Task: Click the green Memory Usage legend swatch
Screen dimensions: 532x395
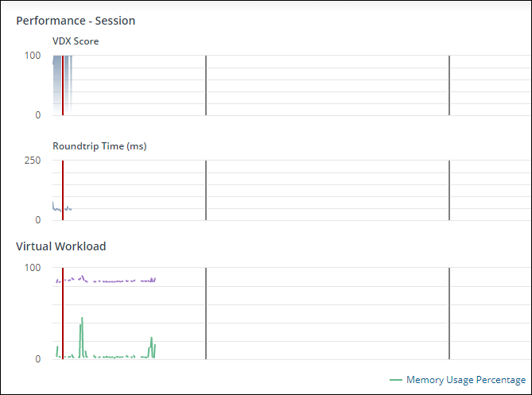Action: click(x=396, y=381)
